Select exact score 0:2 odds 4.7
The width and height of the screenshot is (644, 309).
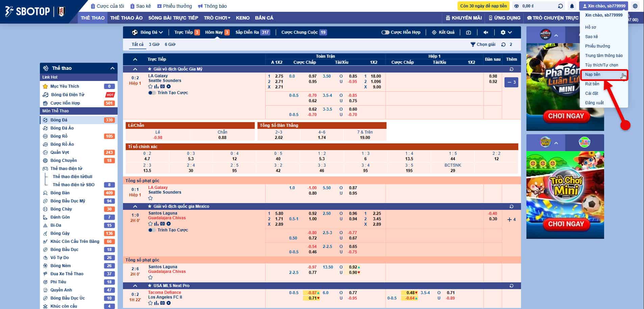click(147, 156)
